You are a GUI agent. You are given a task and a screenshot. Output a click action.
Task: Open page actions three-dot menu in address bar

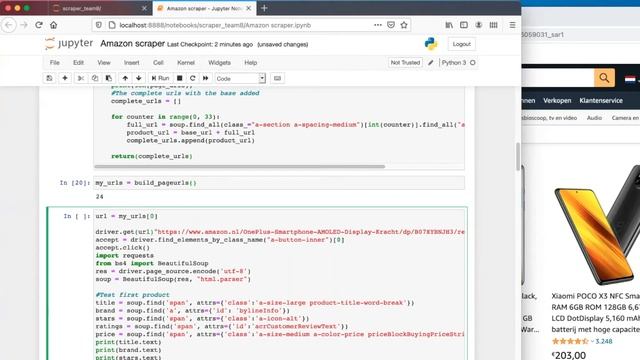[x=378, y=25]
